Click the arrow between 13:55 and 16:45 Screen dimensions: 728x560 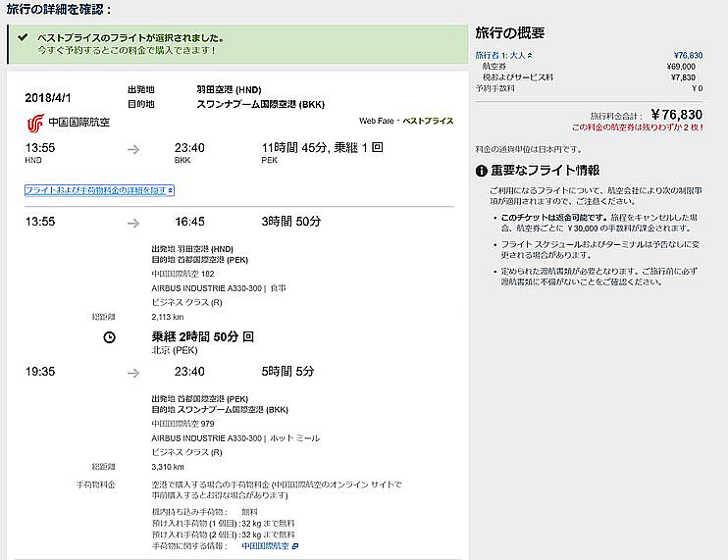pyautogui.click(x=133, y=224)
